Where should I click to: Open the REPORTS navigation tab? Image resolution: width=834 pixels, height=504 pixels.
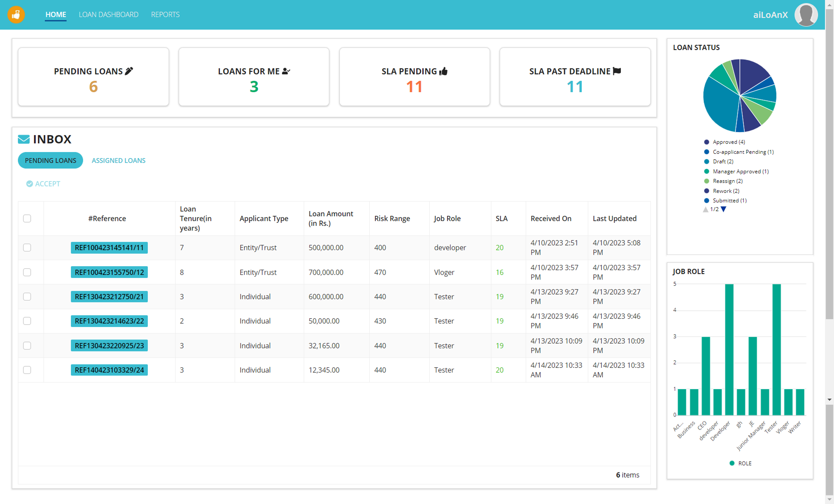tap(165, 15)
